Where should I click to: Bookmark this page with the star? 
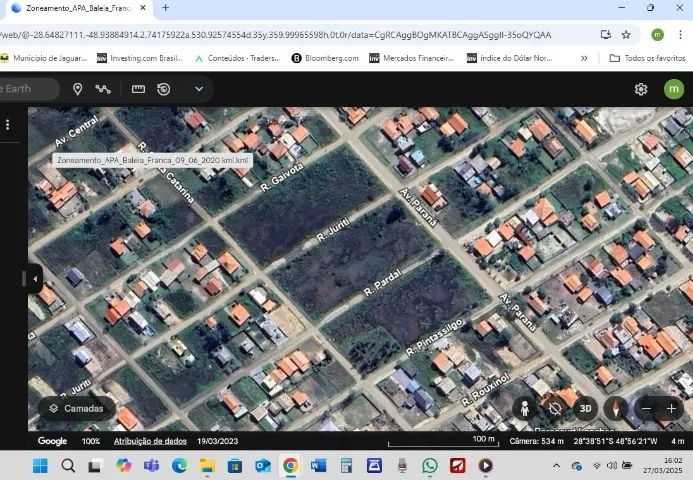(626, 34)
